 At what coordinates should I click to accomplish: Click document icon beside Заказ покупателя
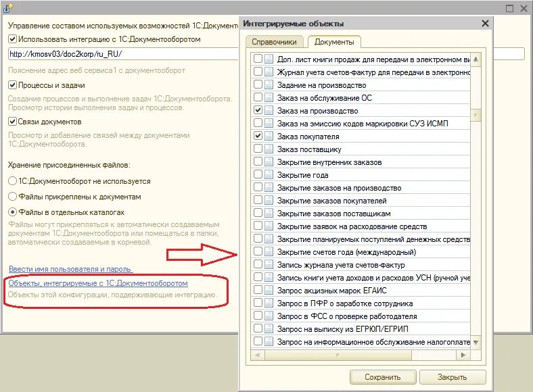[269, 137]
